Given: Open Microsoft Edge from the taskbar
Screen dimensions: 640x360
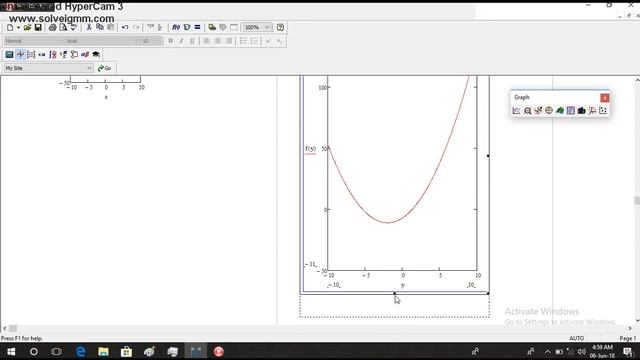Looking at the screenshot, I should [x=80, y=351].
